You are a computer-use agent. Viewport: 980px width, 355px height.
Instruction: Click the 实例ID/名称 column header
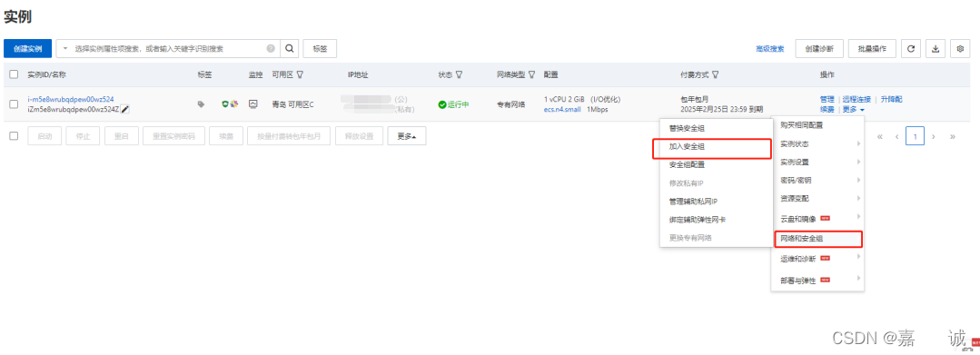(47, 74)
